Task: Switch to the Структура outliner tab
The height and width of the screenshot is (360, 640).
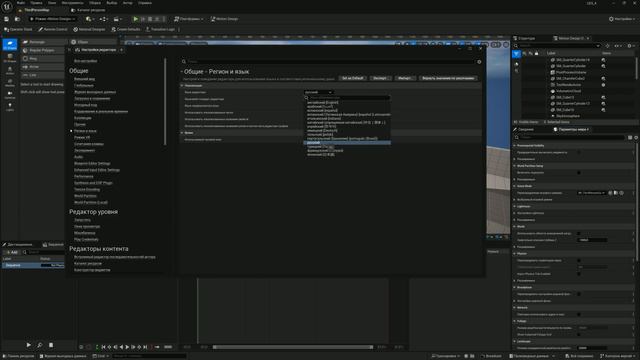Action: pos(524,38)
